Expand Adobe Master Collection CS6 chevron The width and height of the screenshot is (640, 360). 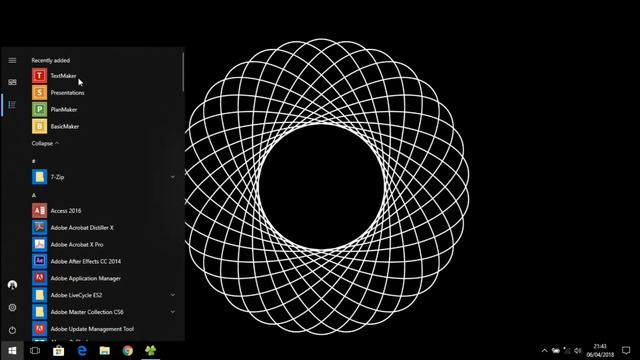click(x=173, y=312)
